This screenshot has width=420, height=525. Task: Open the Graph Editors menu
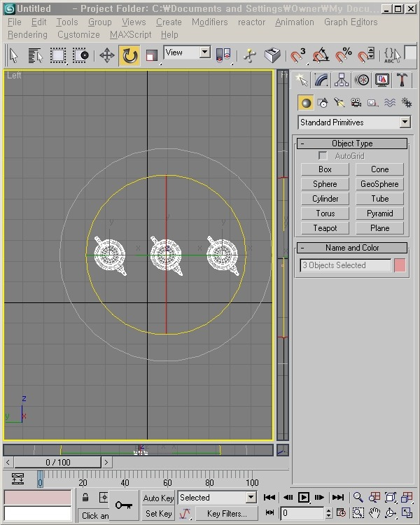pos(351,22)
